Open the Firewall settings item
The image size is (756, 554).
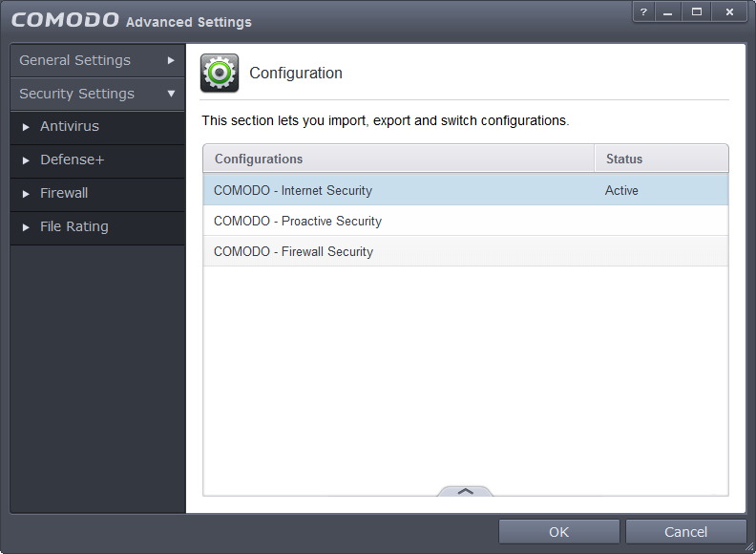click(x=64, y=193)
